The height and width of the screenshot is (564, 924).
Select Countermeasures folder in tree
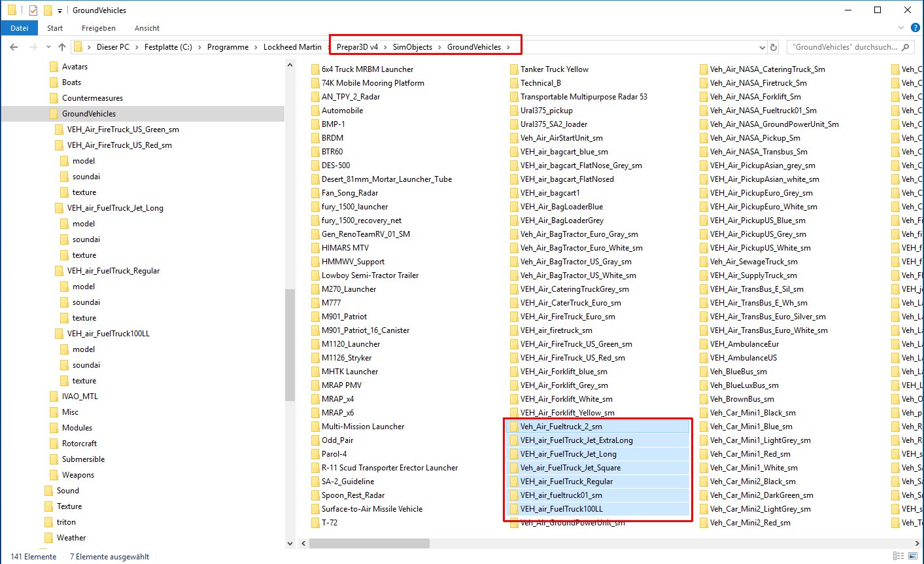tap(92, 98)
